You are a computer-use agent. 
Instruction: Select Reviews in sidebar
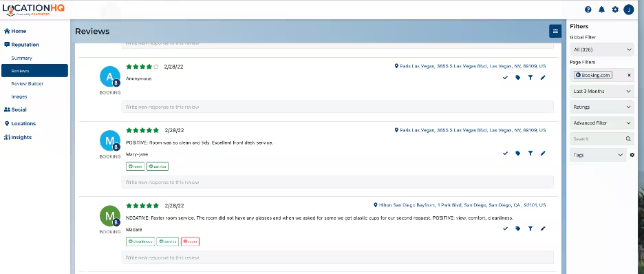click(x=34, y=71)
